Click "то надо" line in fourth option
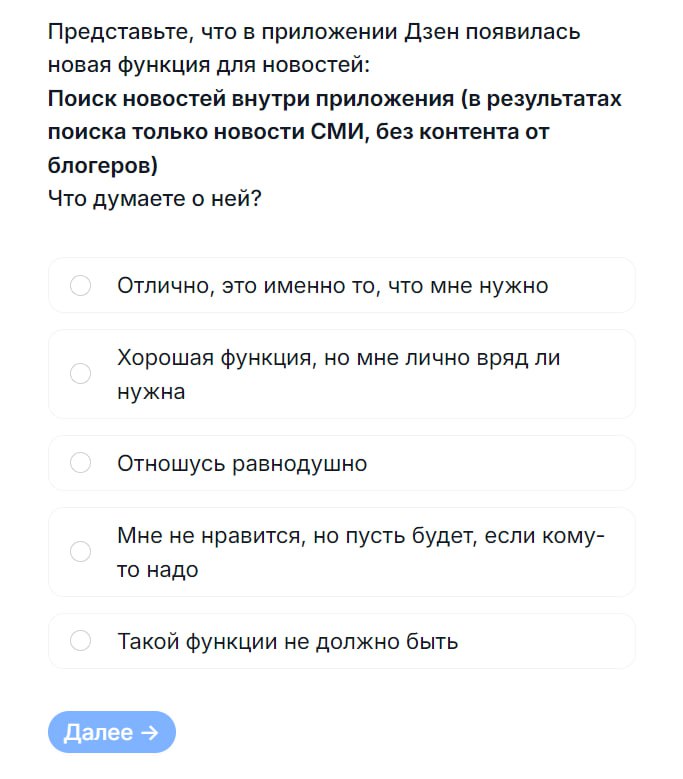The width and height of the screenshot is (683, 779). (157, 570)
